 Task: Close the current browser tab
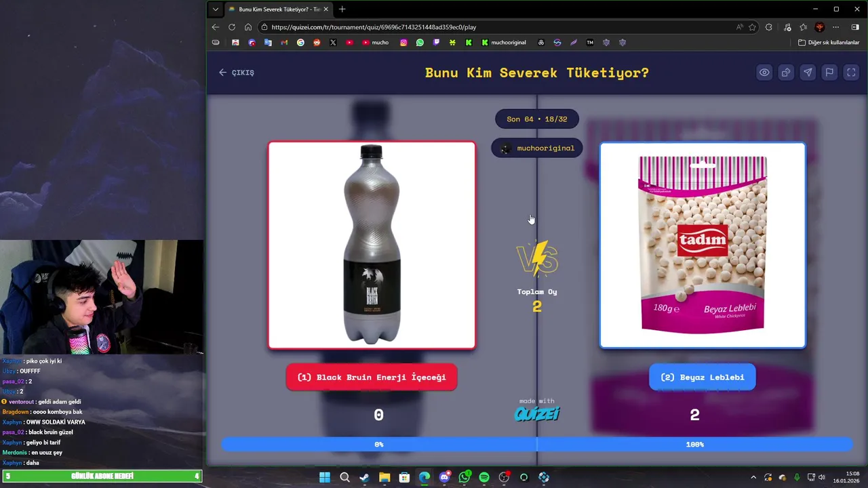click(x=326, y=9)
